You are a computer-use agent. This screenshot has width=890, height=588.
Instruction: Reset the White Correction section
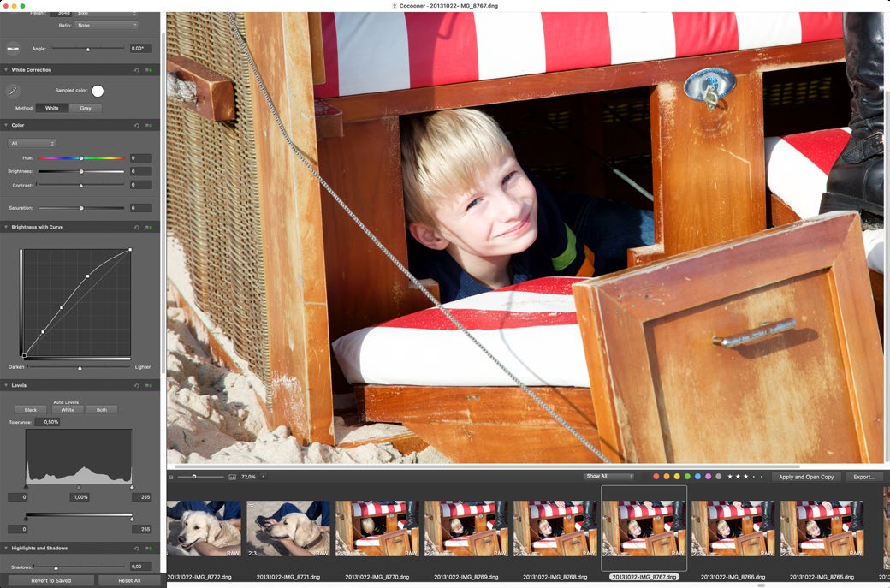pos(137,70)
